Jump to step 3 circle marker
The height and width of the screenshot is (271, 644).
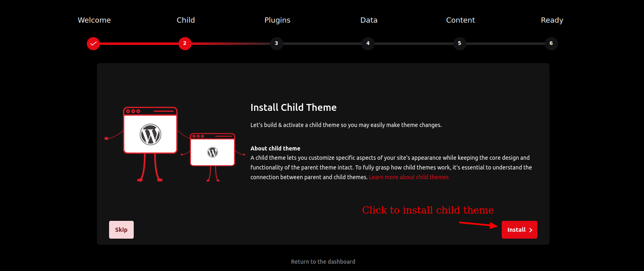(276, 43)
